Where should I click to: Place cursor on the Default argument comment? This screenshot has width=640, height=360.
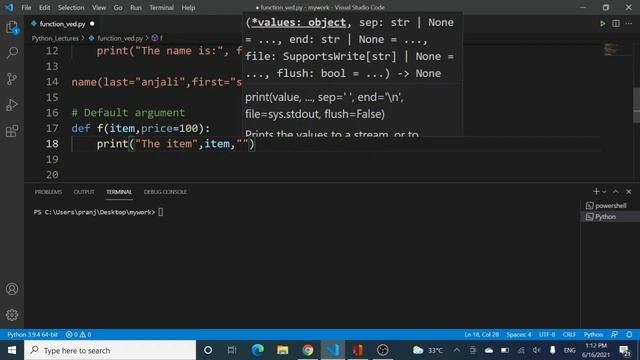[x=128, y=113]
